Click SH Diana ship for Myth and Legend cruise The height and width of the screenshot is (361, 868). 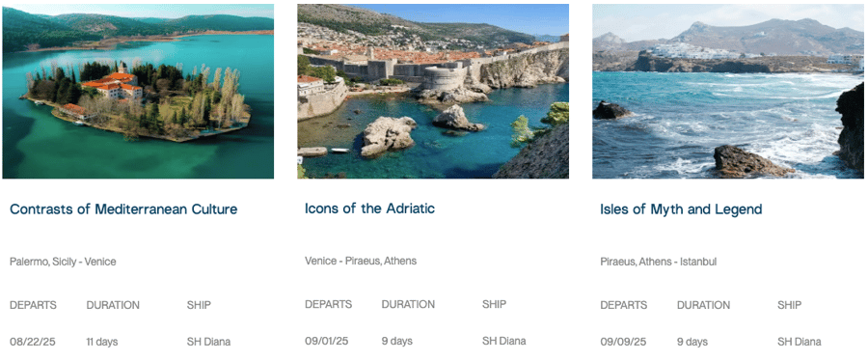800,342
